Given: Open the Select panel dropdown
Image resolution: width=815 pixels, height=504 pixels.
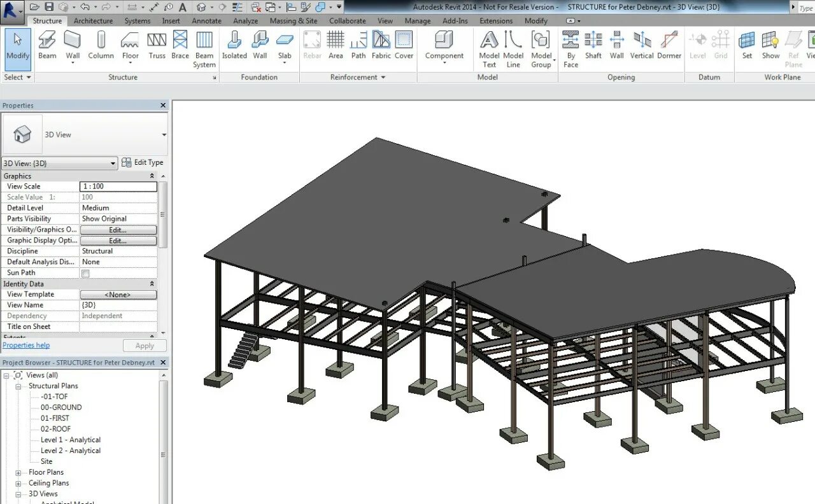Looking at the screenshot, I should pos(17,77).
